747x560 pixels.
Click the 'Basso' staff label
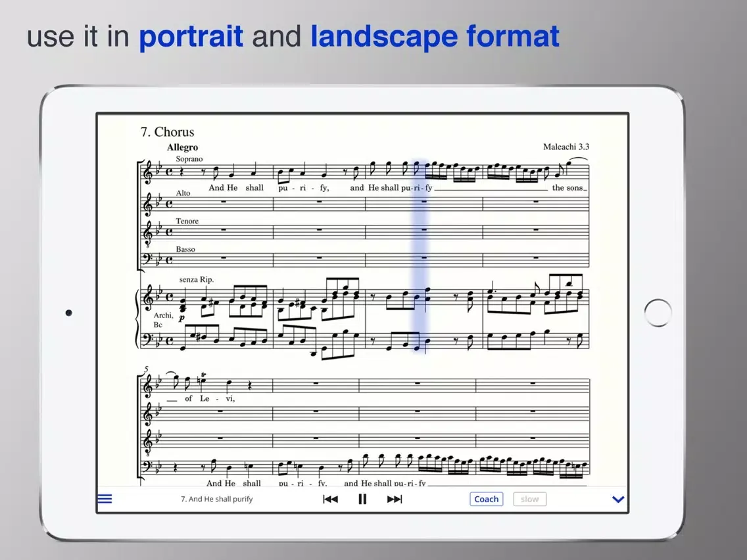click(x=185, y=249)
